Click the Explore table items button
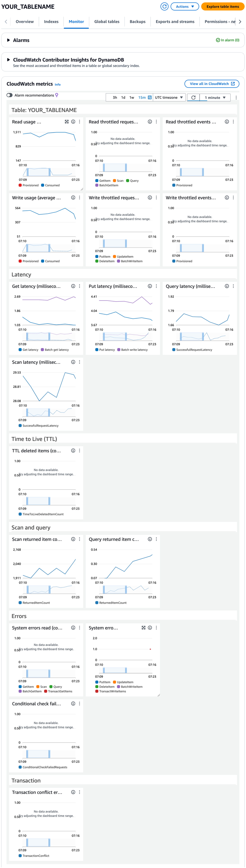This screenshot has width=246, height=868. tap(223, 6)
